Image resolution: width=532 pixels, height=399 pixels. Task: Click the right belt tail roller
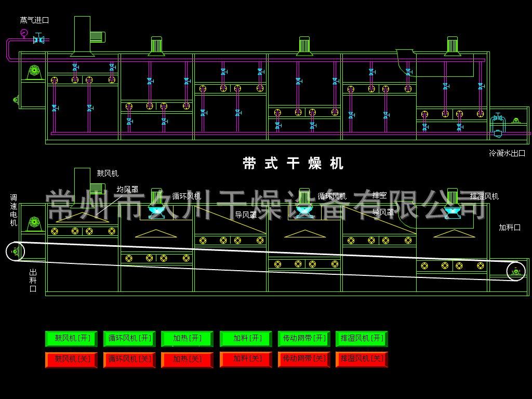[x=515, y=271]
